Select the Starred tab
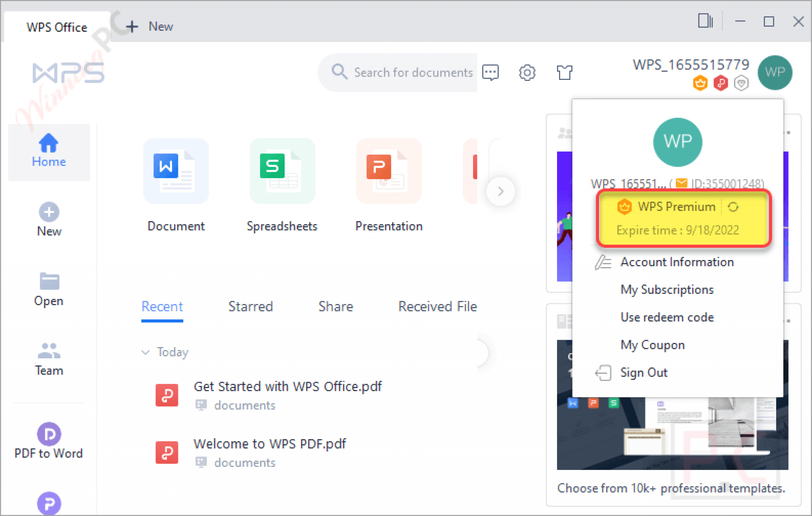Screen dimensions: 812x516 point(251,306)
